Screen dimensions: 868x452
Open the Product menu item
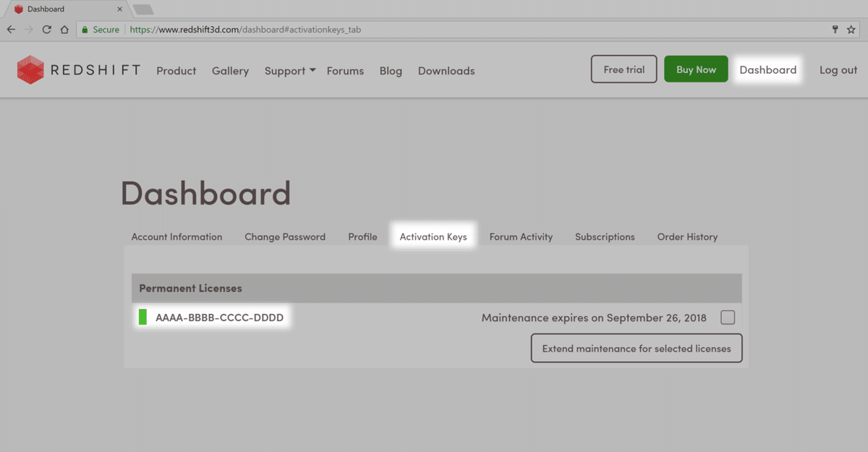point(176,71)
